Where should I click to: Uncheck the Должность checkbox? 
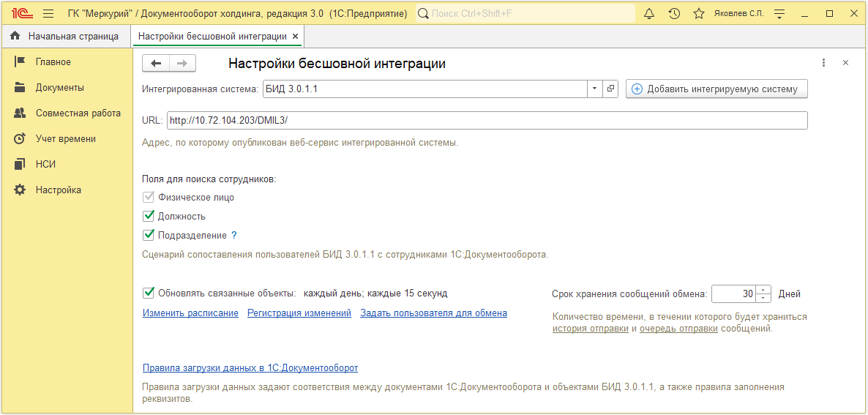(x=149, y=217)
